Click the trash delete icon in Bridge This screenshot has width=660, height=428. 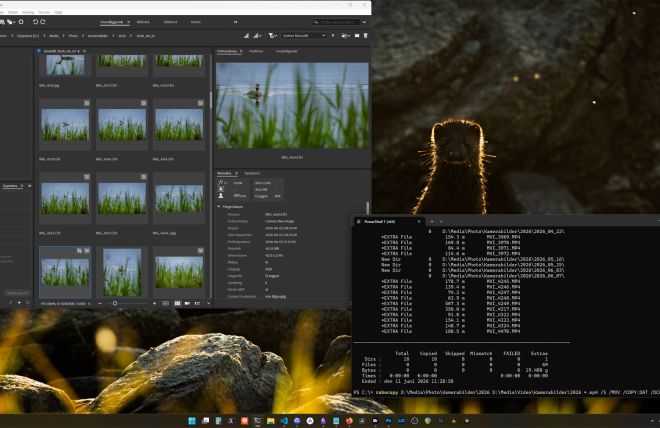tap(365, 36)
